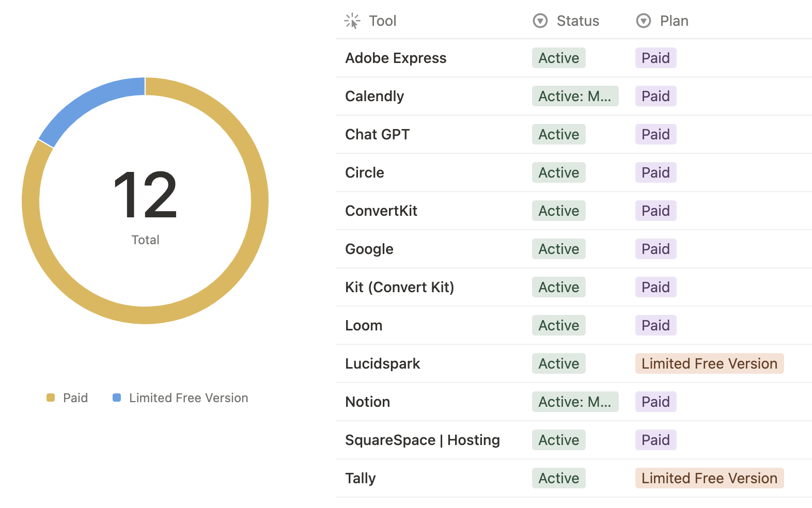Toggle Paid series in chart legend

[75, 398]
